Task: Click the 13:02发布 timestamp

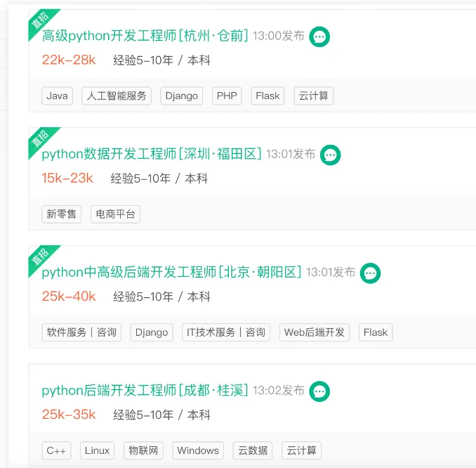Action: coord(279,391)
